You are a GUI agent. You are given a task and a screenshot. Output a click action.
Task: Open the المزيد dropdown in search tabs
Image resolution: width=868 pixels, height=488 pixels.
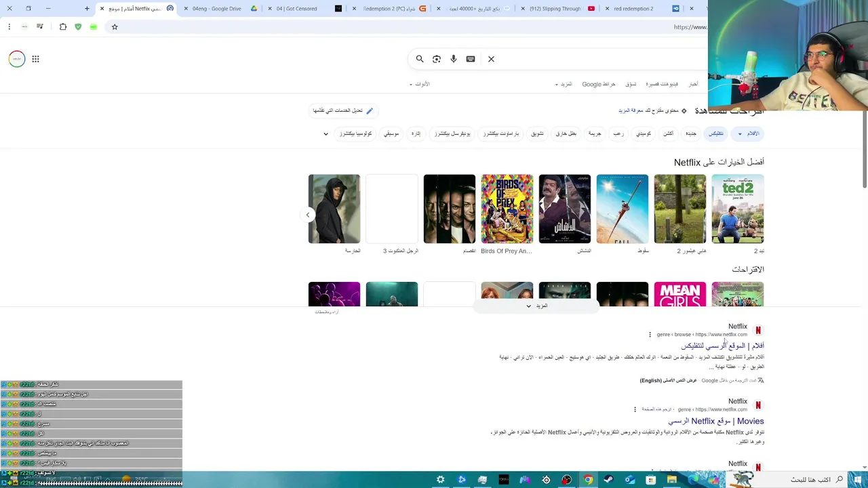click(564, 84)
